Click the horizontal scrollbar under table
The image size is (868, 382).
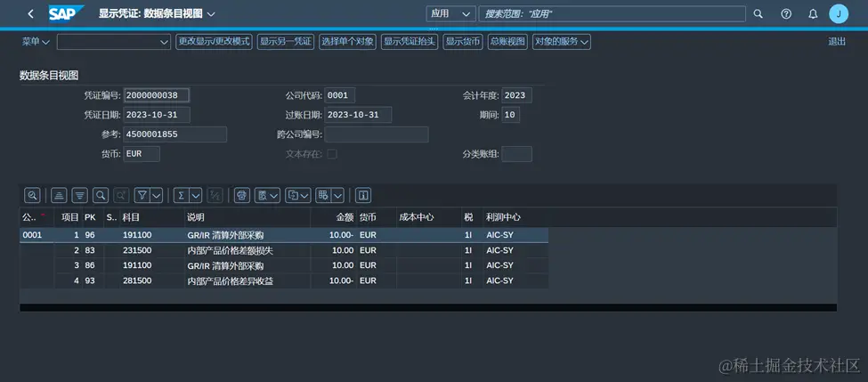428,307
